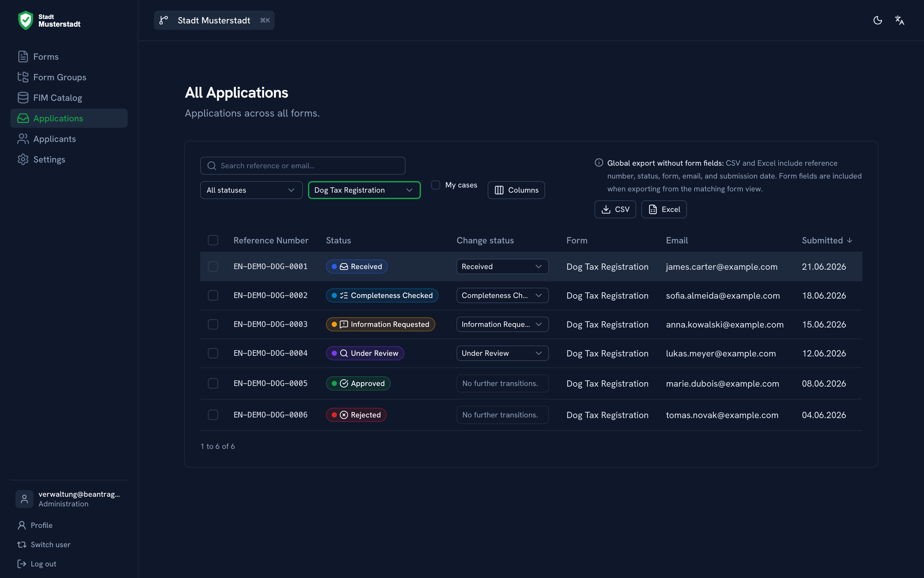Toggle dark mode moon icon
The height and width of the screenshot is (578, 924).
point(877,20)
